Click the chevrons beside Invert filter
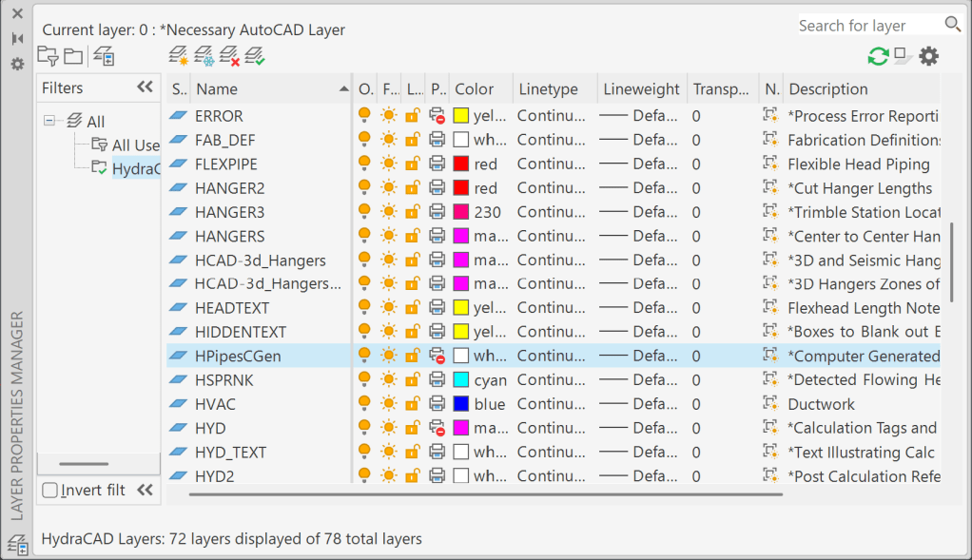972x560 pixels. pos(146,490)
